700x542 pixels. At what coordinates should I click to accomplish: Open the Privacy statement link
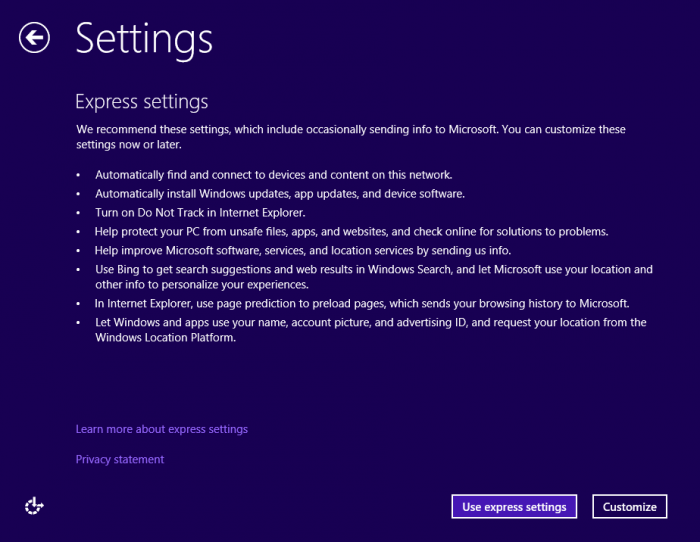[120, 459]
